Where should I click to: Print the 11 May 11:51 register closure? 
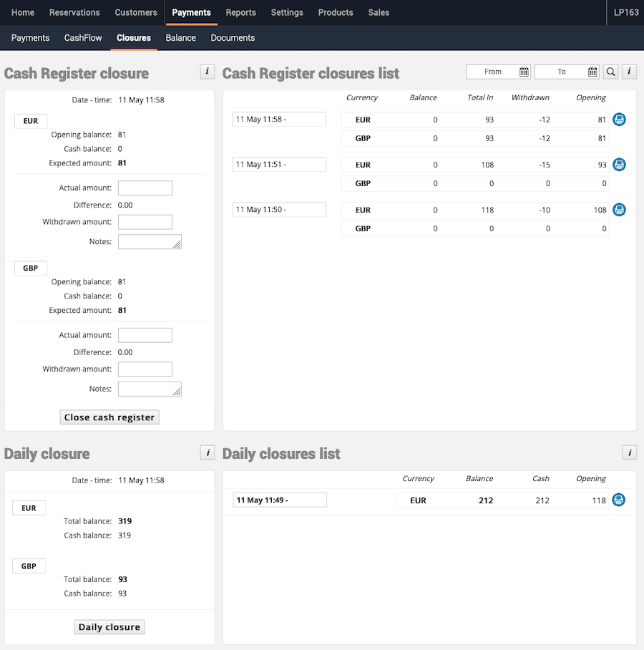[619, 165]
